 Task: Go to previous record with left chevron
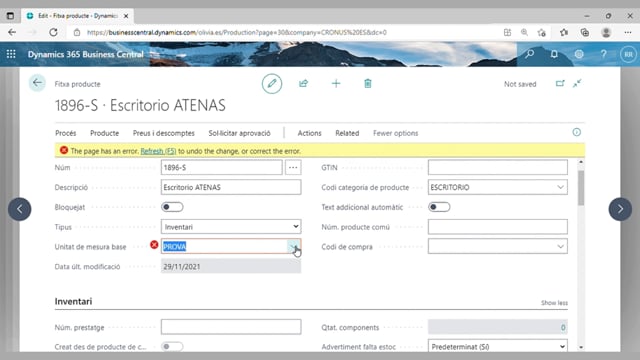20,209
